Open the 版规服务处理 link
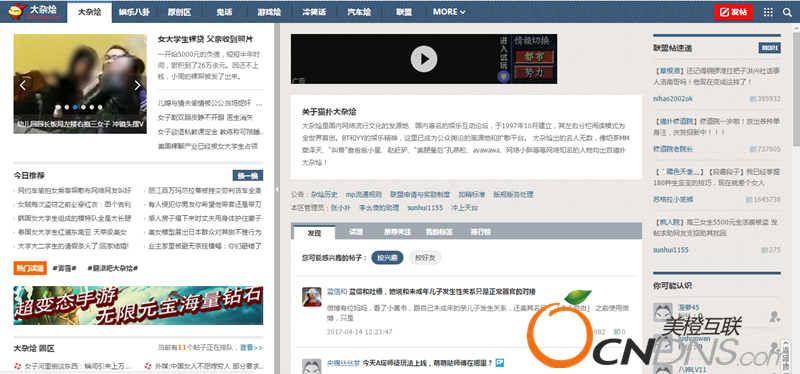800x374 pixels. click(513, 194)
